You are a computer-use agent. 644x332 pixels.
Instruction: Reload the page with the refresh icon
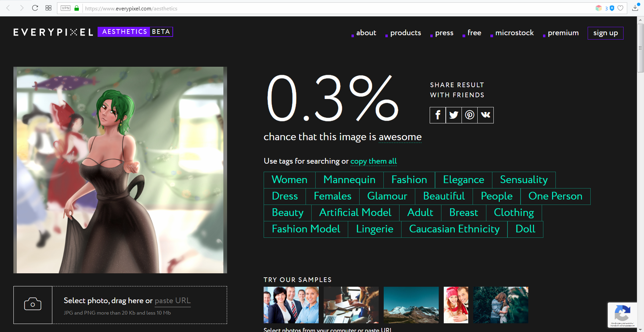click(35, 8)
